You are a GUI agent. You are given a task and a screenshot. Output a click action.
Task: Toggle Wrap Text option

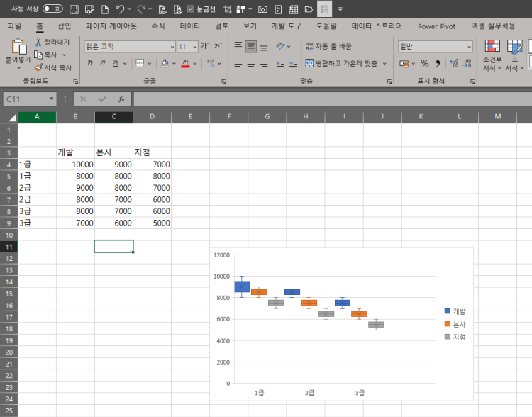click(328, 46)
